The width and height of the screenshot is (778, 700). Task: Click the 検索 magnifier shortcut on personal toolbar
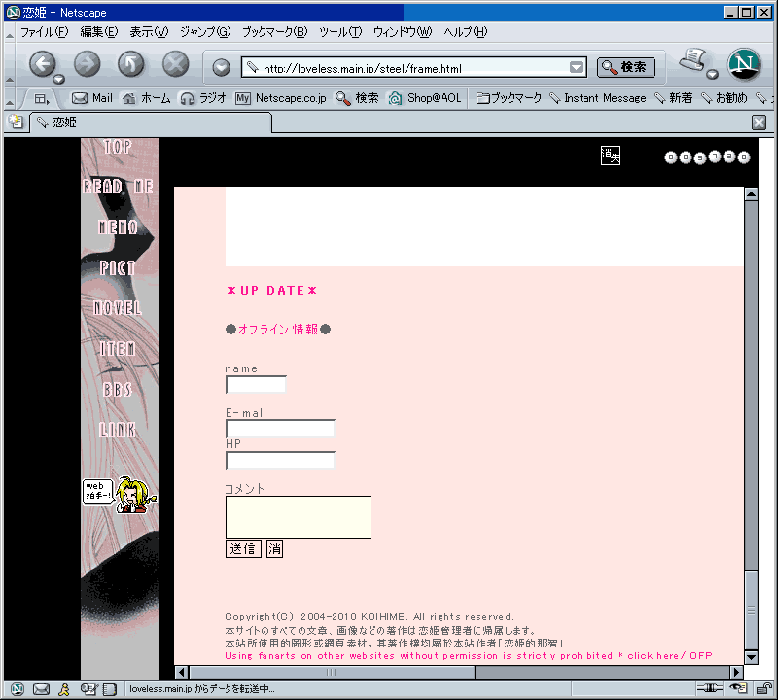point(357,98)
